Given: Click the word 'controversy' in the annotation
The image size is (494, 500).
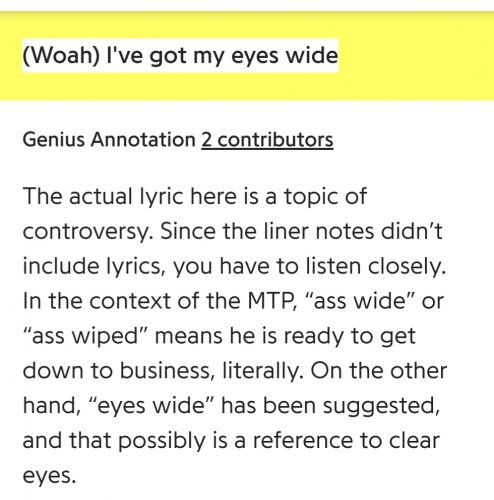Looking at the screenshot, I should click(86, 232).
